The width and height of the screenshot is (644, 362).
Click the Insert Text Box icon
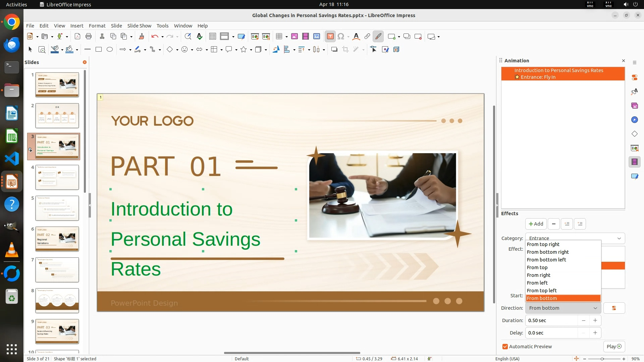(x=330, y=37)
